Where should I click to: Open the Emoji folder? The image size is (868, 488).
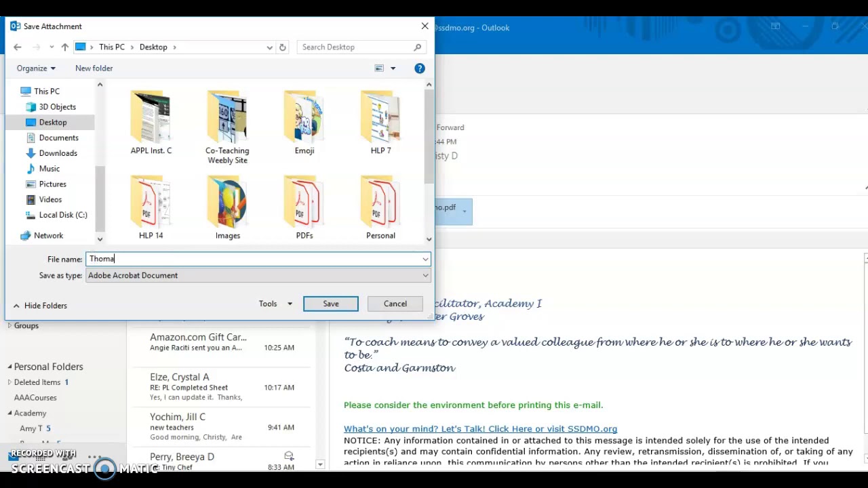[x=304, y=123]
